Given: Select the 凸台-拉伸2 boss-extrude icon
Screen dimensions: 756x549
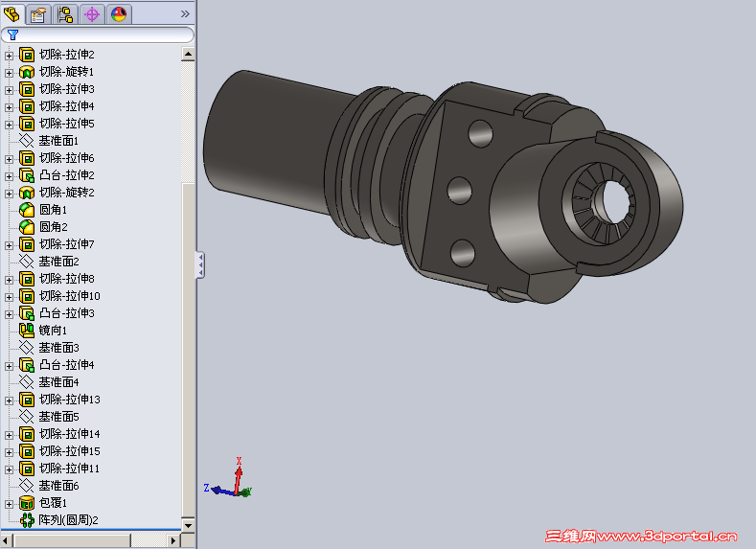Looking at the screenshot, I should 27,175.
